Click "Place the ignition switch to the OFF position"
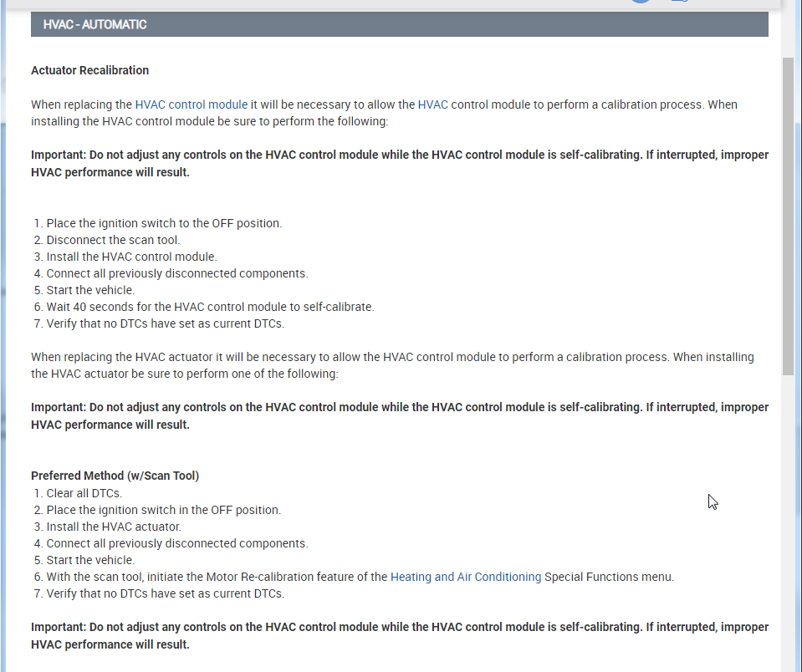This screenshot has height=672, width=802. click(x=164, y=223)
